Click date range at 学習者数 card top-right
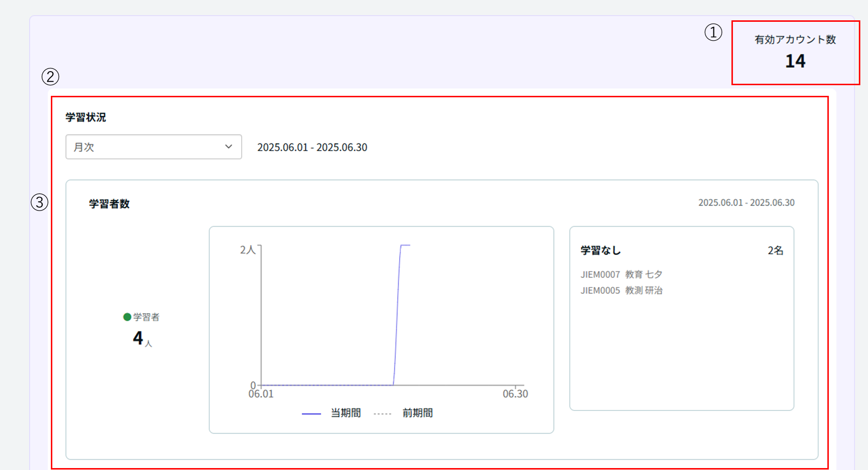Screen dimensions: 868x470 (x=746, y=202)
